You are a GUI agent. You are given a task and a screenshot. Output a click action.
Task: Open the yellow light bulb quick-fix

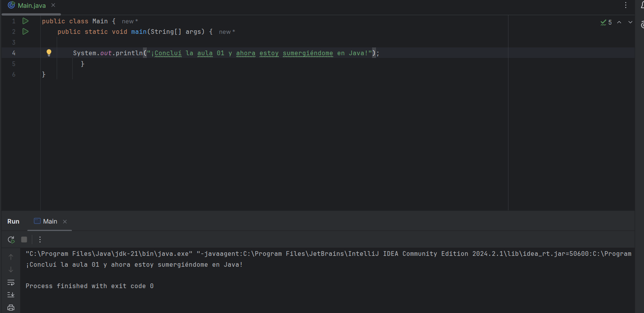click(49, 53)
